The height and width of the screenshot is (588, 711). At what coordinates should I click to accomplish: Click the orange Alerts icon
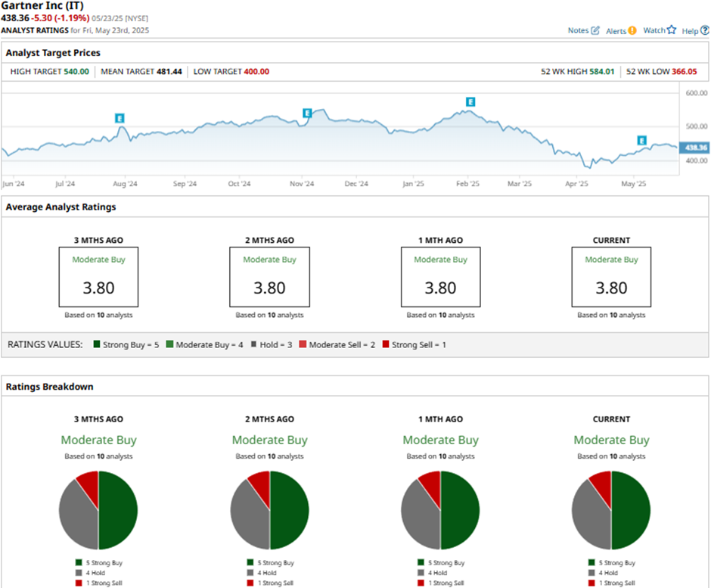click(x=632, y=30)
